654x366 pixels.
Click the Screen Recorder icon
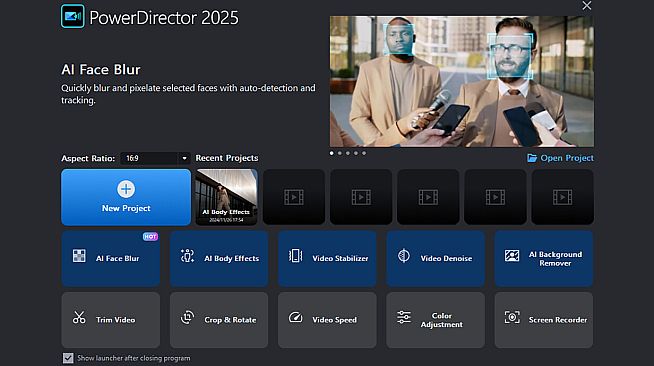tap(512, 317)
